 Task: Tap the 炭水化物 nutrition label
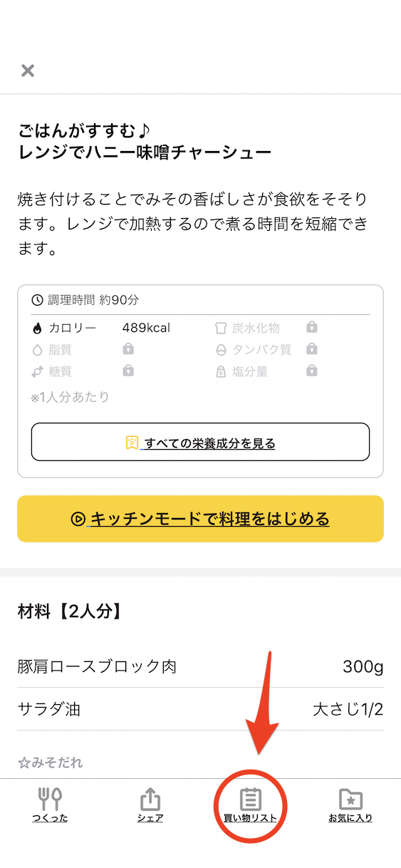pos(256,328)
